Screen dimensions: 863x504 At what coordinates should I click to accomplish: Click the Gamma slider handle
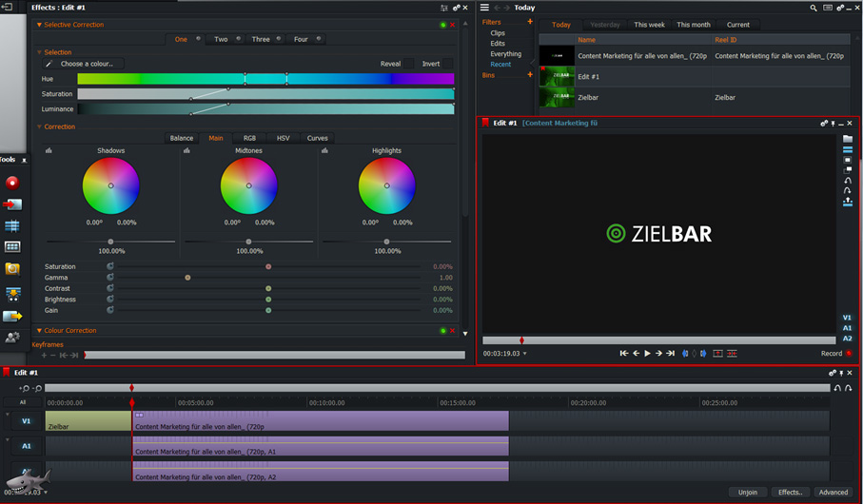187,278
